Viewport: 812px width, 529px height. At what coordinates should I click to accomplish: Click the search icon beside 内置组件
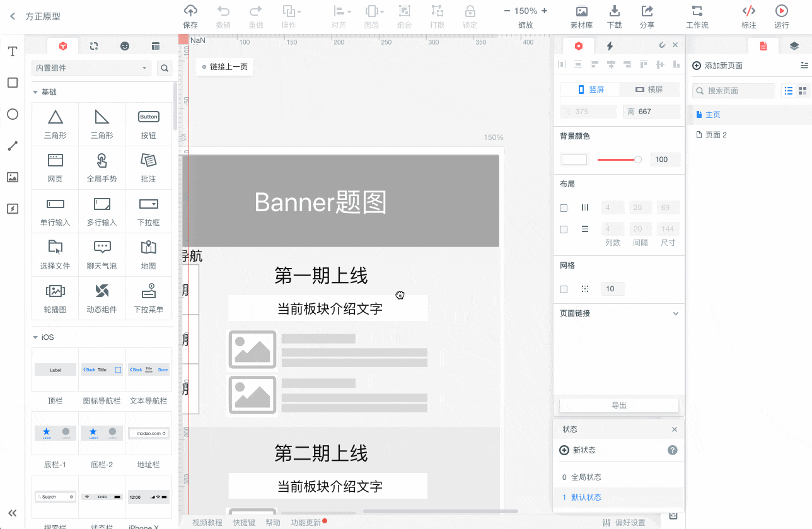165,68
